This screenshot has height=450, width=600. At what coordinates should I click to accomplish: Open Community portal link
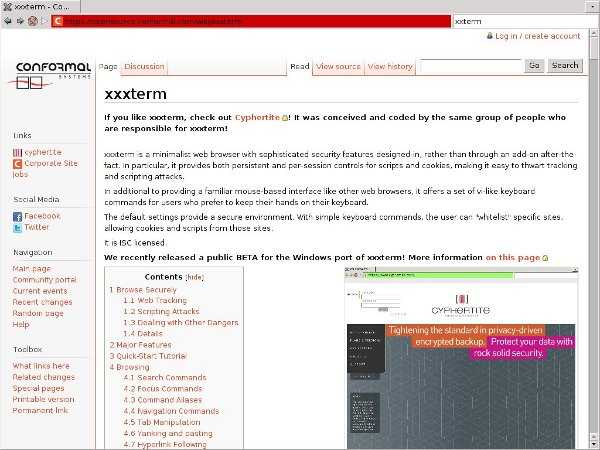coord(44,280)
